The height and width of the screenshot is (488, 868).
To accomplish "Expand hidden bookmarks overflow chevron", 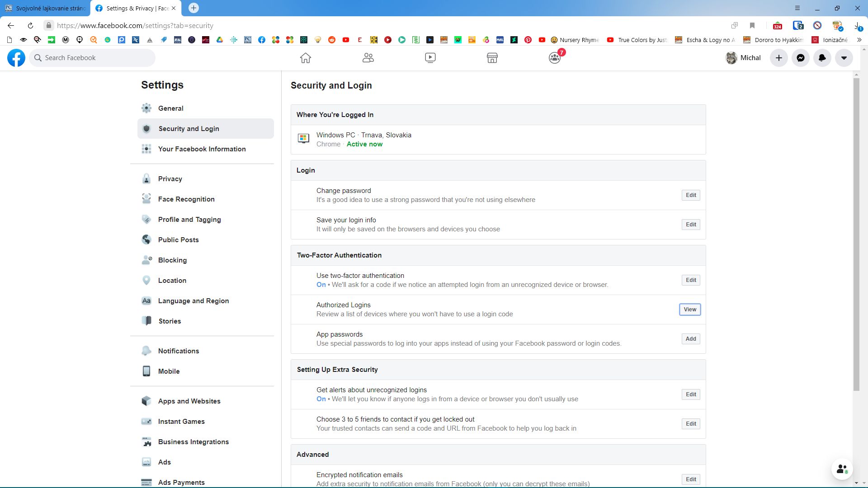I will click(x=859, y=40).
